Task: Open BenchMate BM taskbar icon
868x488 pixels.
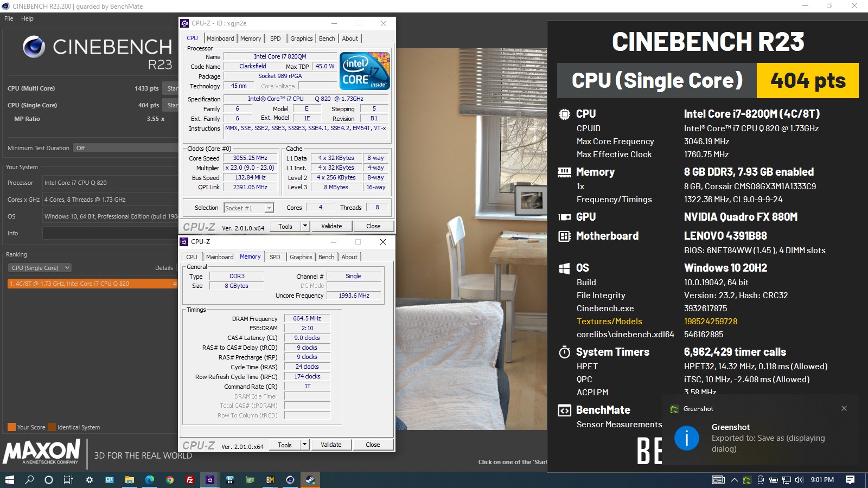Action: [x=270, y=480]
